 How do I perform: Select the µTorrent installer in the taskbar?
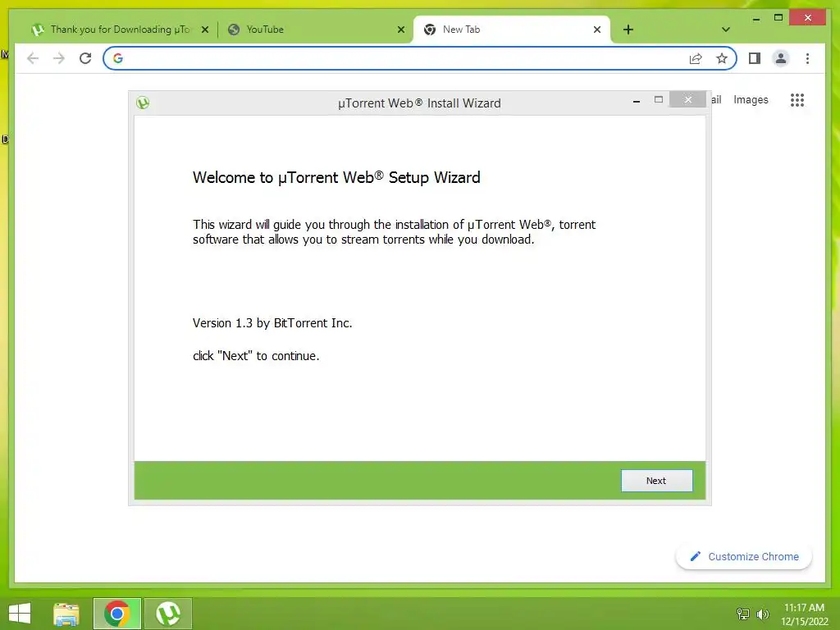(167, 614)
